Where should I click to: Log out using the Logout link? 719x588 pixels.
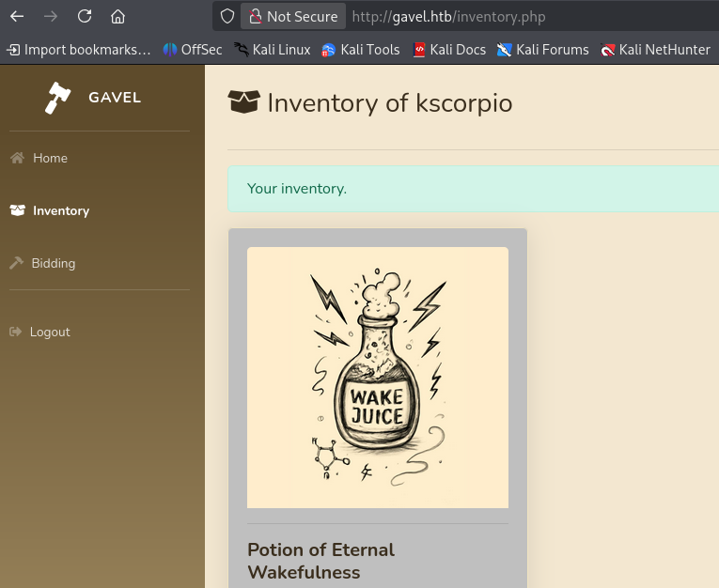pos(50,332)
